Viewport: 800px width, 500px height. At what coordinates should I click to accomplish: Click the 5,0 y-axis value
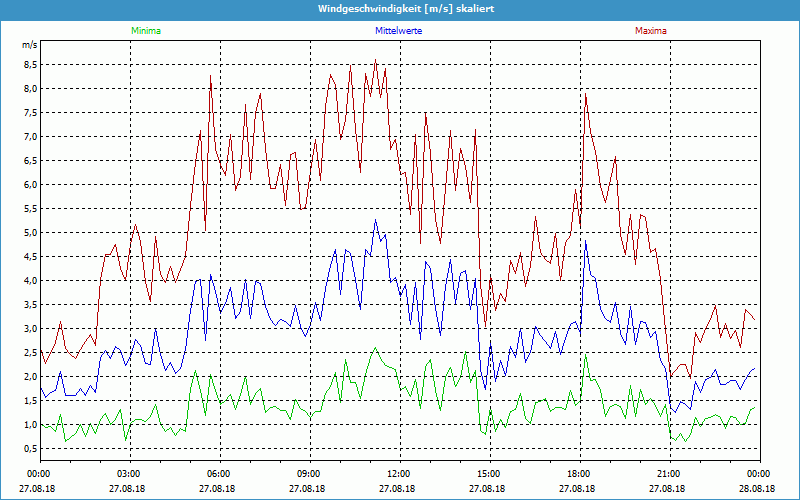[x=30, y=233]
